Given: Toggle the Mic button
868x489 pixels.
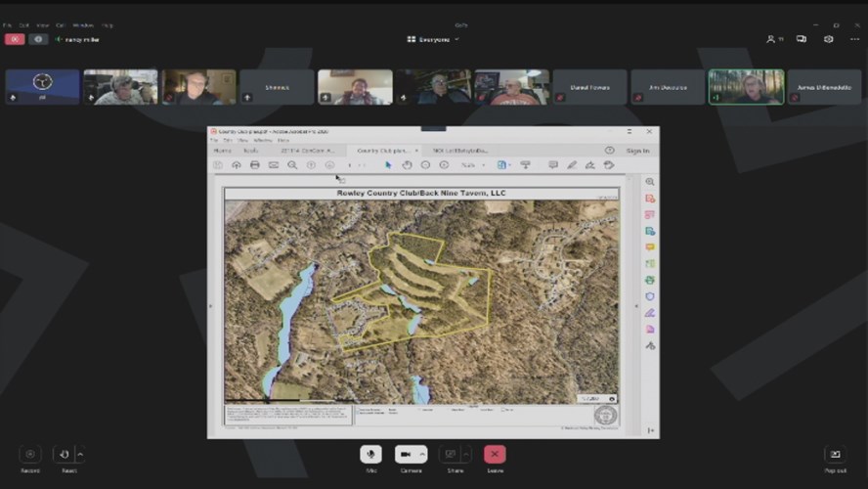Looking at the screenshot, I should tap(370, 454).
